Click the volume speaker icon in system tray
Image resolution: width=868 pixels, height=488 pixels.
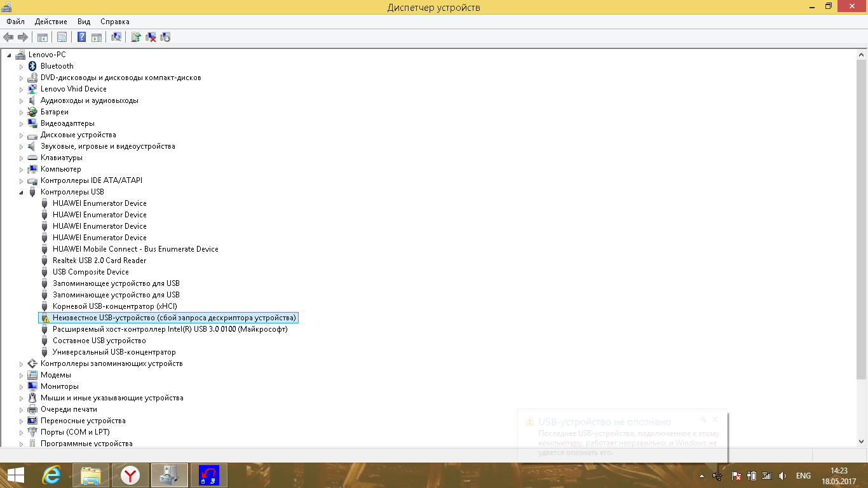point(783,476)
